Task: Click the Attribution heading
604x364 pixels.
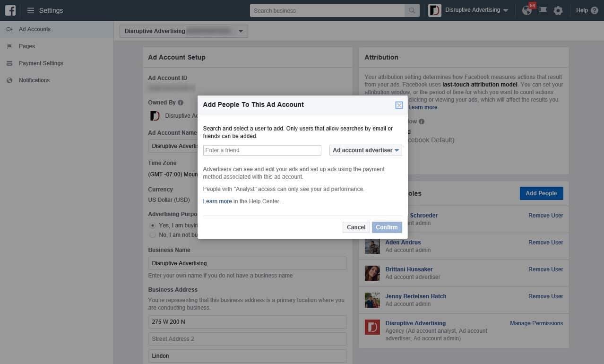Action: tap(381, 57)
